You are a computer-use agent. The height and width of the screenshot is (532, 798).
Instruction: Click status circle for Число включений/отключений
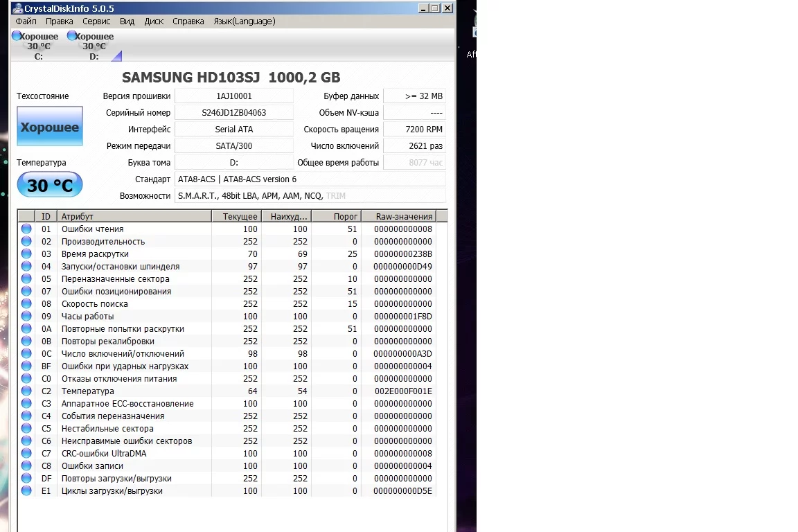pos(26,354)
